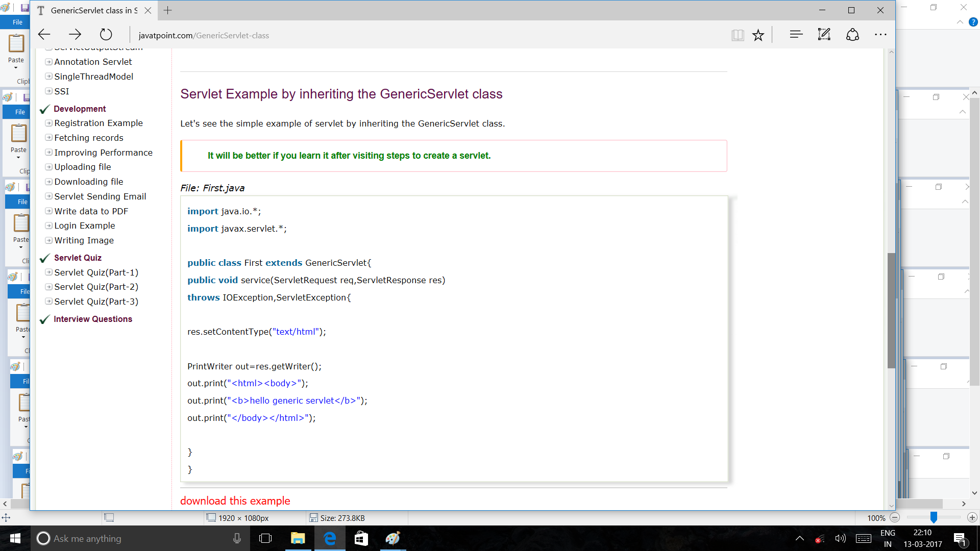Open the Hub lines icon
Image resolution: width=980 pixels, height=551 pixels.
coord(796,35)
